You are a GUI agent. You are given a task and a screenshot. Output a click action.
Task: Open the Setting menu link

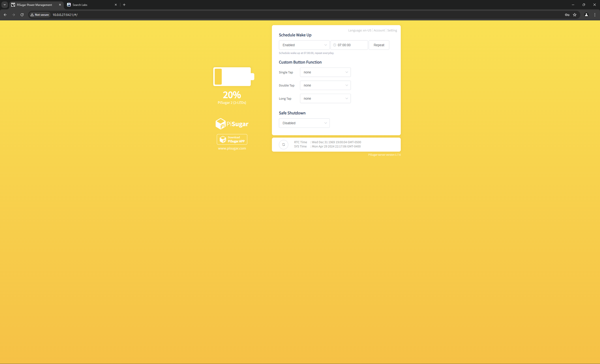coord(392,30)
